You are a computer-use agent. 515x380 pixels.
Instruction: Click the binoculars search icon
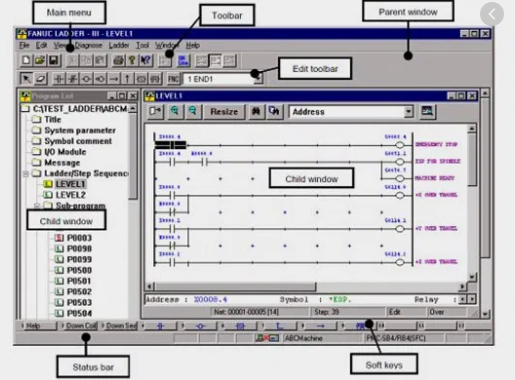[256, 111]
